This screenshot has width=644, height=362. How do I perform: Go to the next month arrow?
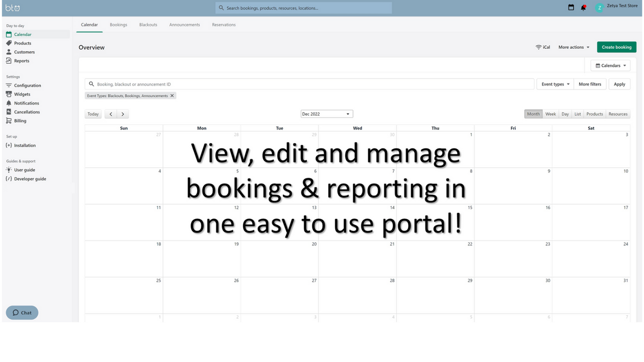[123, 114]
